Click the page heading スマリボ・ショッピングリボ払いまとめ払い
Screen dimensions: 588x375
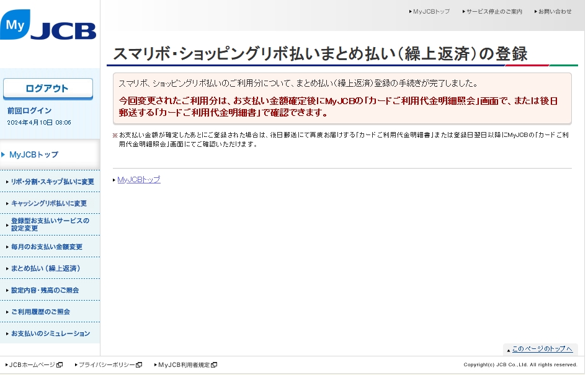pyautogui.click(x=320, y=53)
